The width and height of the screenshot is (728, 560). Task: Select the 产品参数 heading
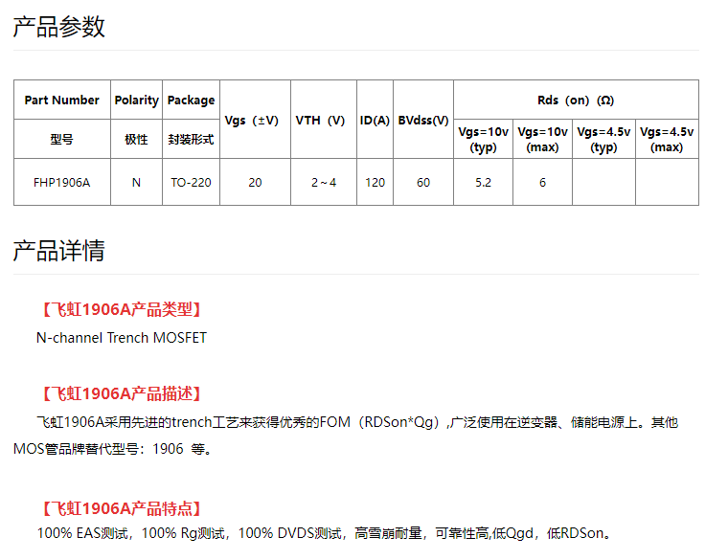click(59, 27)
